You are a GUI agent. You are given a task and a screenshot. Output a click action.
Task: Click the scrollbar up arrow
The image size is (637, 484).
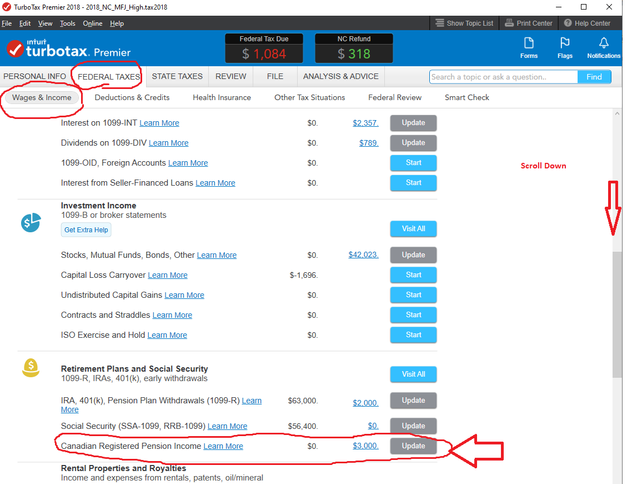coord(617,114)
